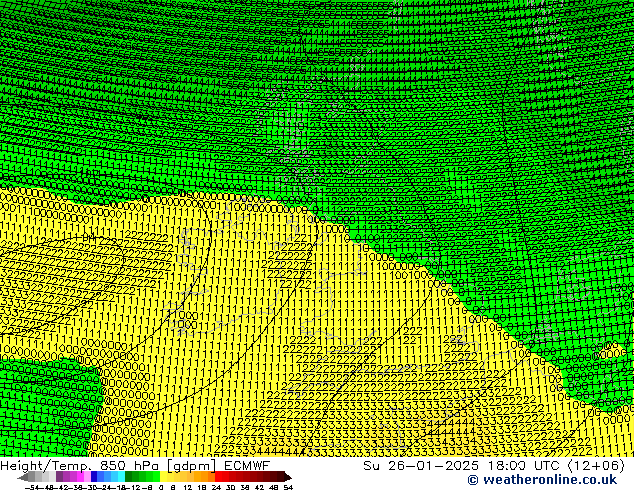Pick the magenta swatch in the legend
This screenshot has width=634, height=490.
80,476
